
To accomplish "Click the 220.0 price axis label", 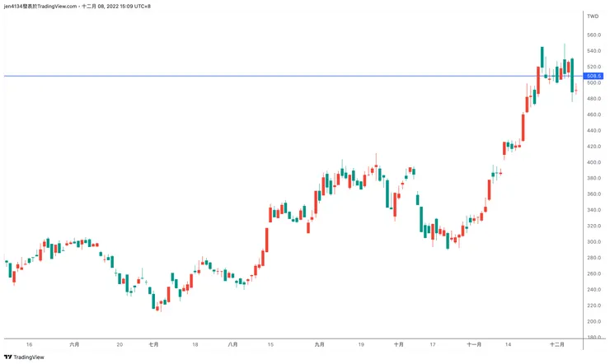I will (x=594, y=306).
